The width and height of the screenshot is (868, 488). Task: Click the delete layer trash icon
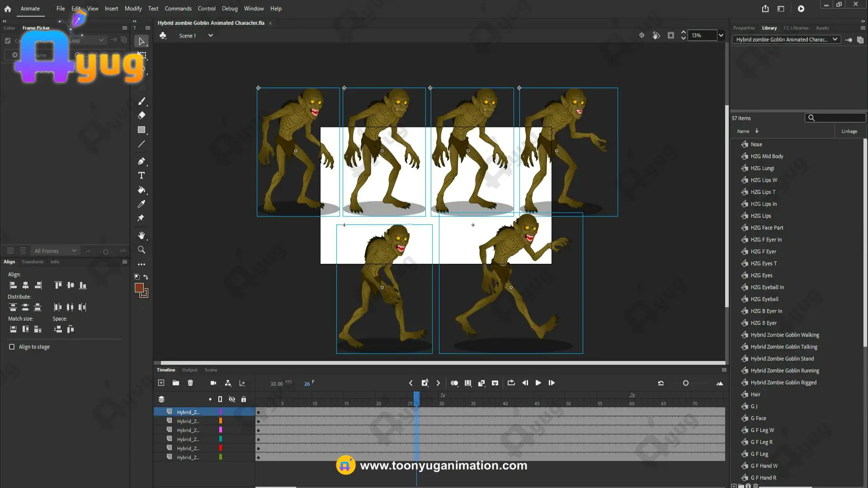click(x=190, y=383)
